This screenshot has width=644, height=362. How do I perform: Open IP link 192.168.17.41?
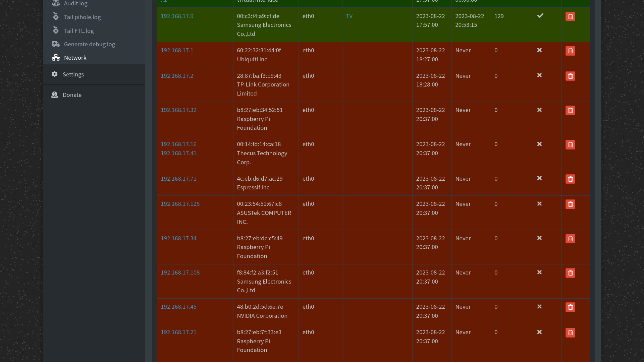[178, 153]
